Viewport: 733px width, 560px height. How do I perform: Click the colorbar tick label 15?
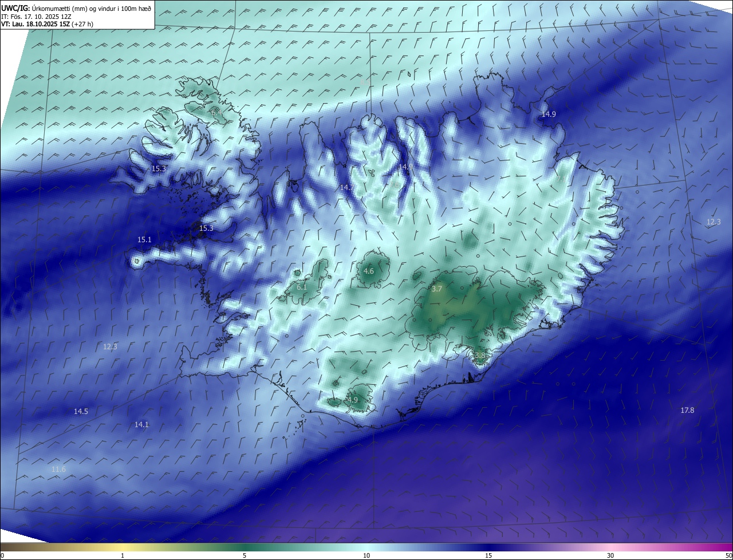488,555
